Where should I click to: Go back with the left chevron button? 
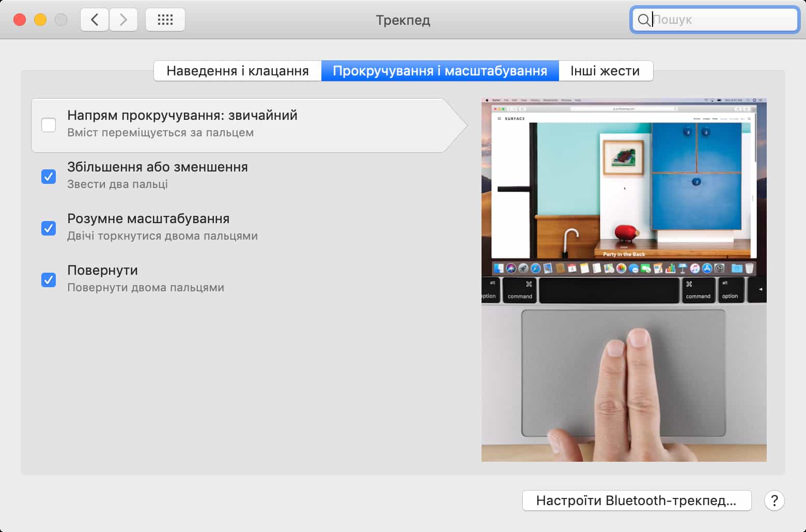click(95, 20)
